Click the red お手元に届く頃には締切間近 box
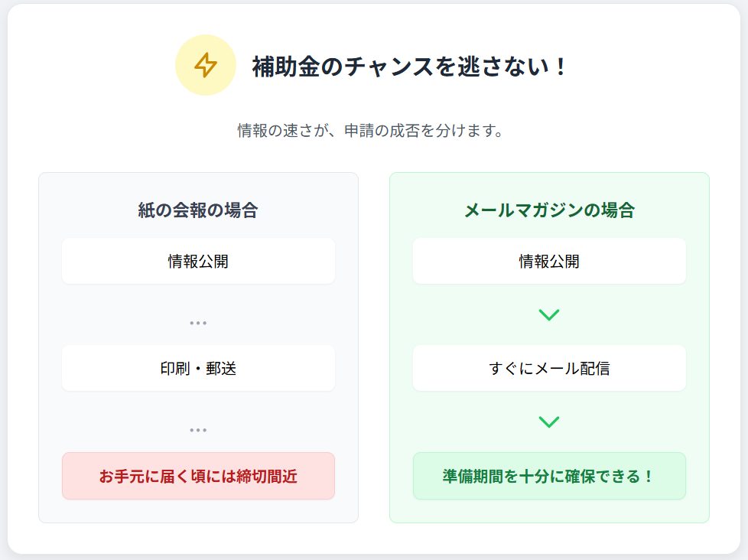 (x=198, y=476)
